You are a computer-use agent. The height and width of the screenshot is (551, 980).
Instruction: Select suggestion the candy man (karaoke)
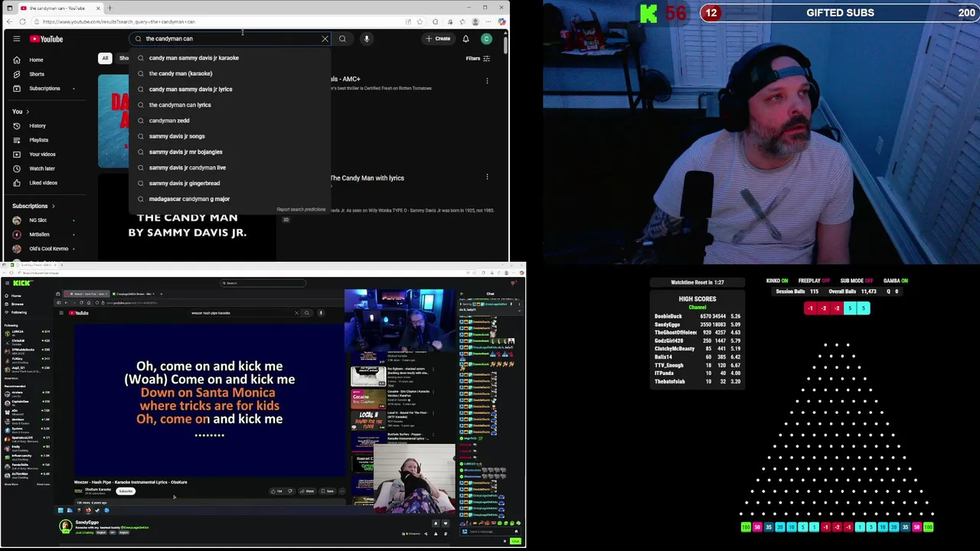pyautogui.click(x=230, y=73)
